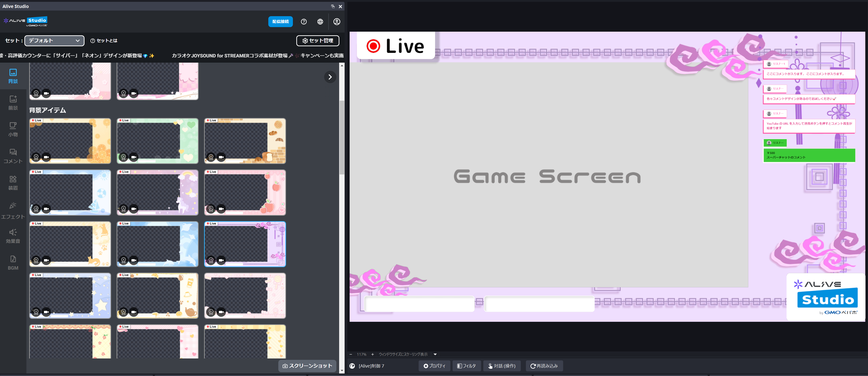Open the 背景 (background) sidebar tab
The width and height of the screenshot is (868, 376).
click(13, 76)
